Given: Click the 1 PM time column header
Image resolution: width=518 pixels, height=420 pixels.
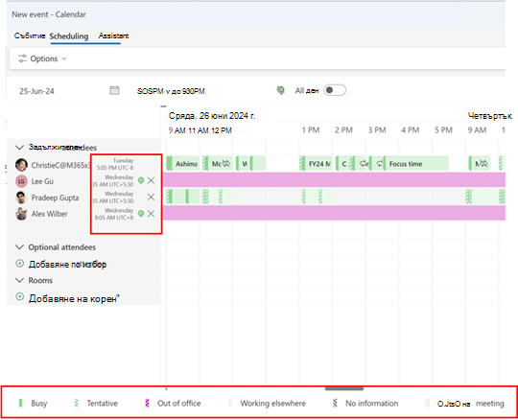Looking at the screenshot, I should (x=311, y=130).
